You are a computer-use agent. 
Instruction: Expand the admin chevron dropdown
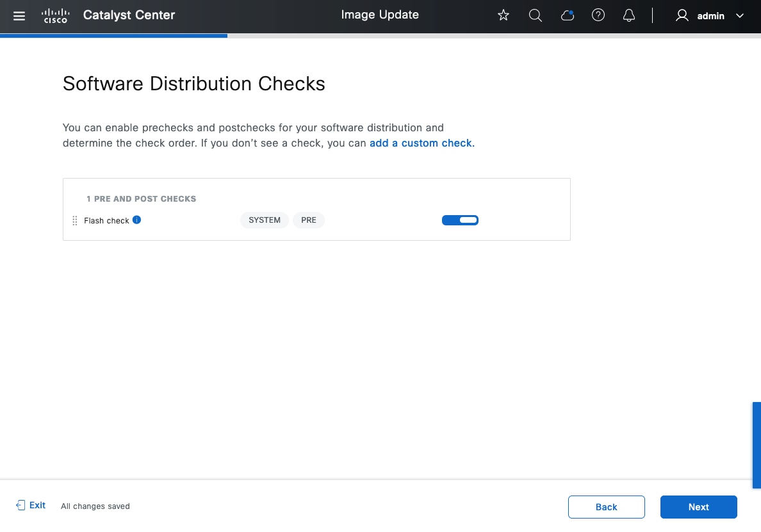(x=740, y=16)
